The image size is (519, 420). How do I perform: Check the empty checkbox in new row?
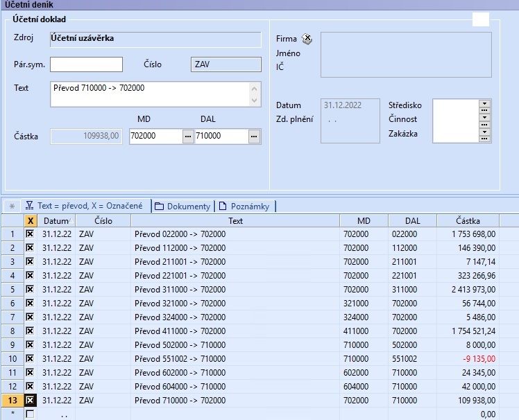[x=30, y=414]
